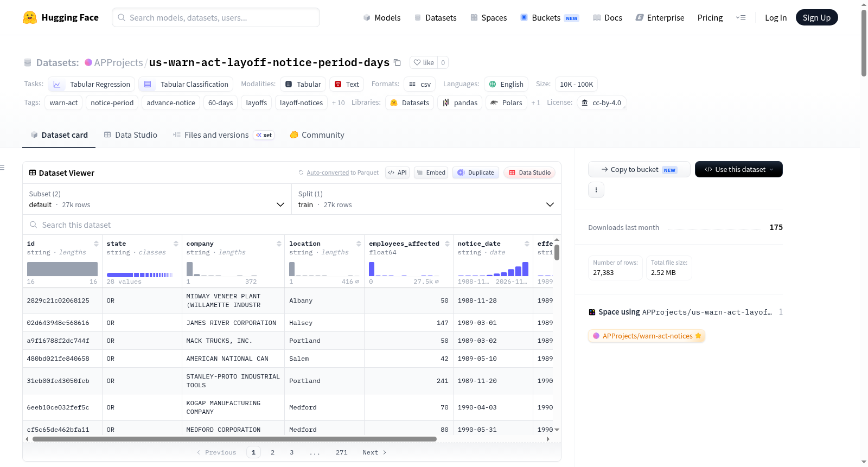Go to Datasets in the navigation
Image resolution: width=868 pixels, height=467 pixels.
pyautogui.click(x=435, y=17)
